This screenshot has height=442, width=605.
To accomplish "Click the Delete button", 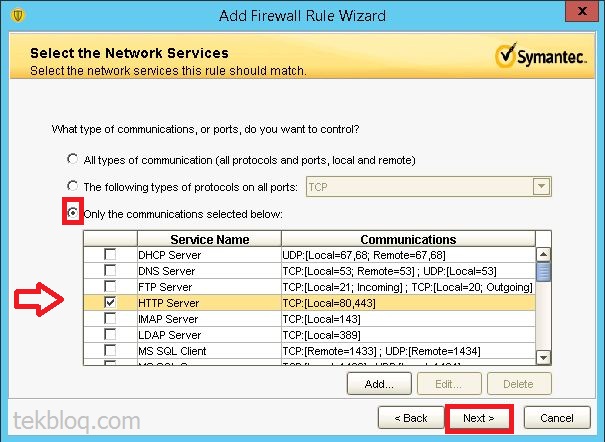I will tap(519, 384).
